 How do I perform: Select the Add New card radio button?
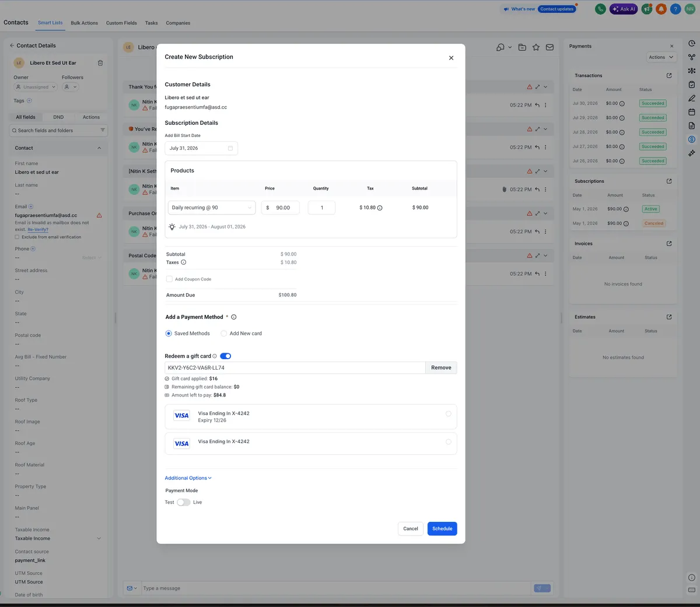click(223, 334)
